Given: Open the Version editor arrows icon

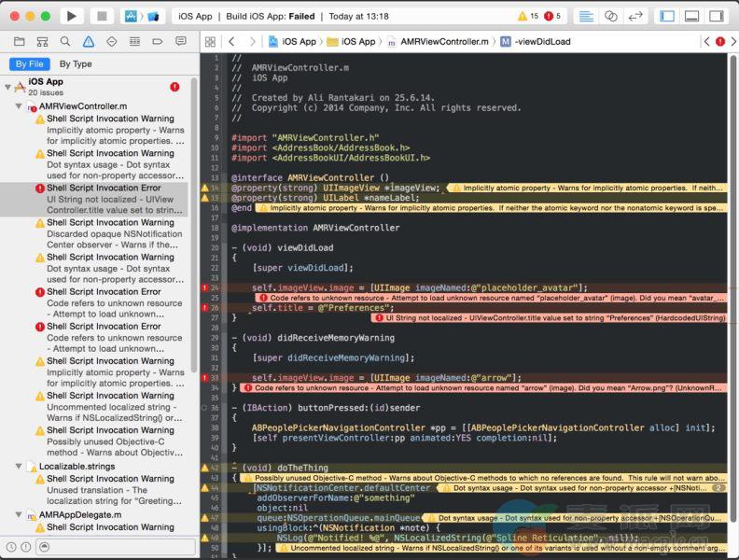Looking at the screenshot, I should (636, 16).
